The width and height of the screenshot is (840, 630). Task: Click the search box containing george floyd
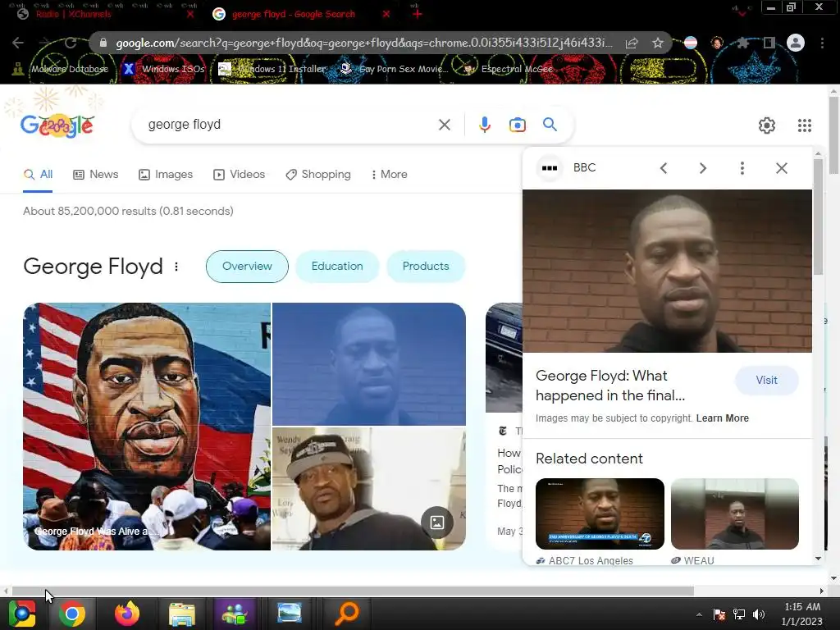(x=290, y=125)
